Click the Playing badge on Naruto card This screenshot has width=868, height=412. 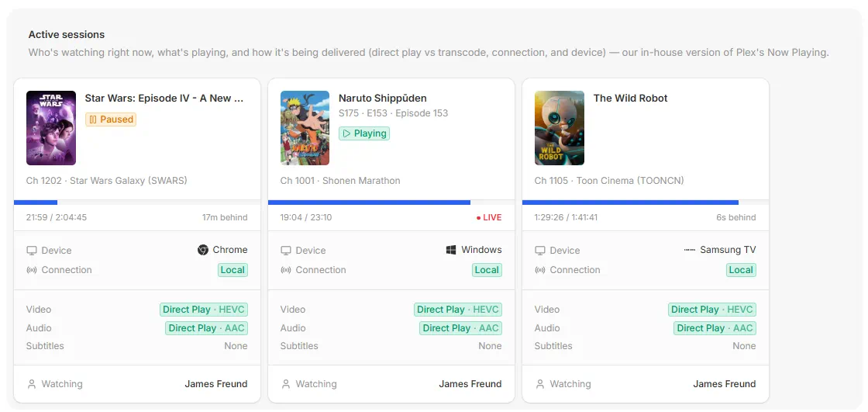(364, 133)
